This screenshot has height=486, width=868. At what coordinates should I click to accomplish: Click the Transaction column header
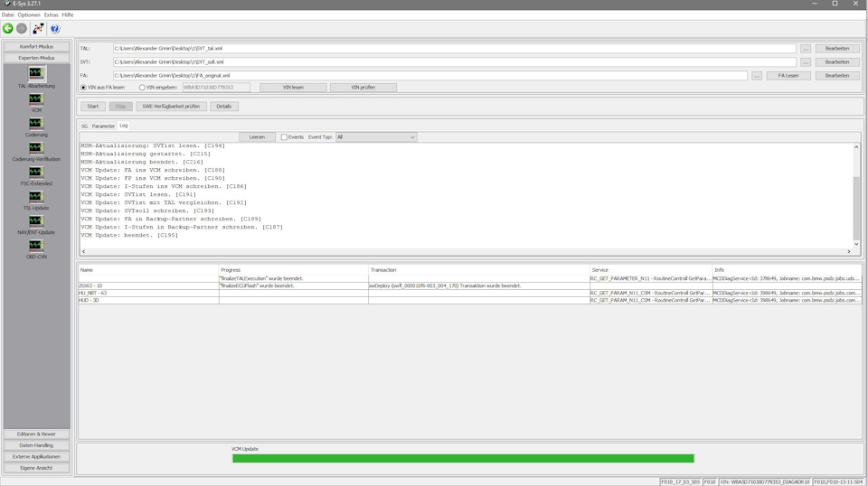[x=479, y=270]
